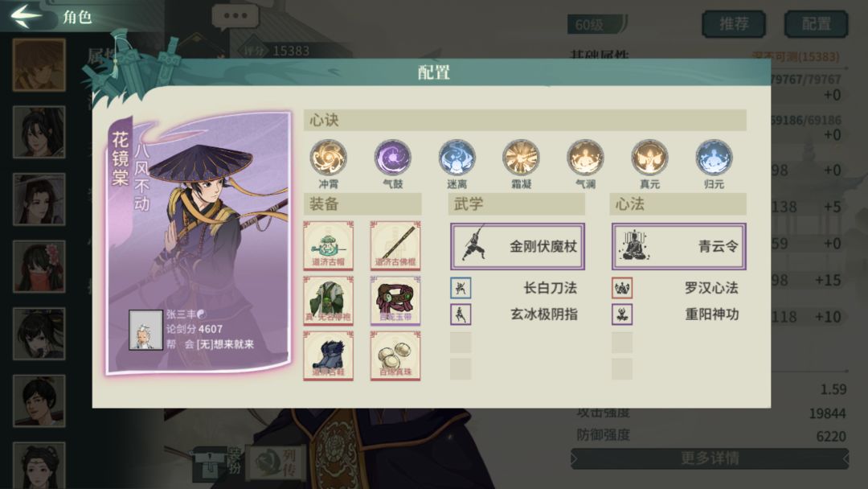Open the 推荐 tab button
Image resolution: width=868 pixels, height=489 pixels.
coord(734,24)
